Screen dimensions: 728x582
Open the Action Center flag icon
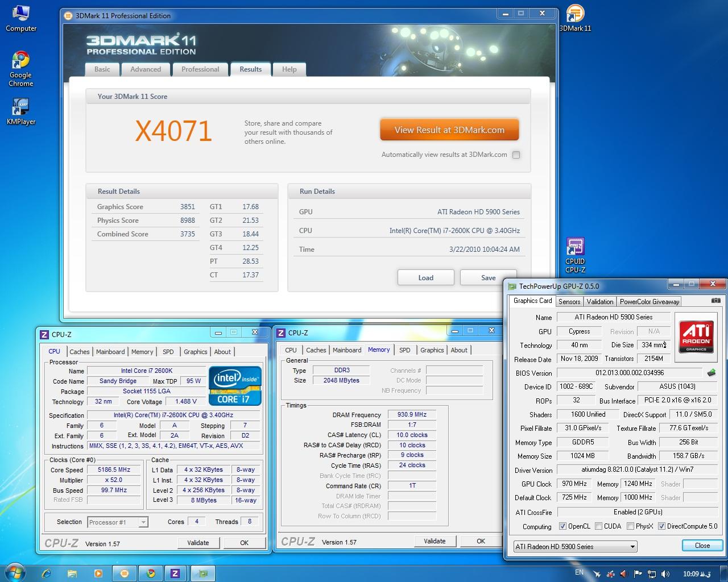638,573
